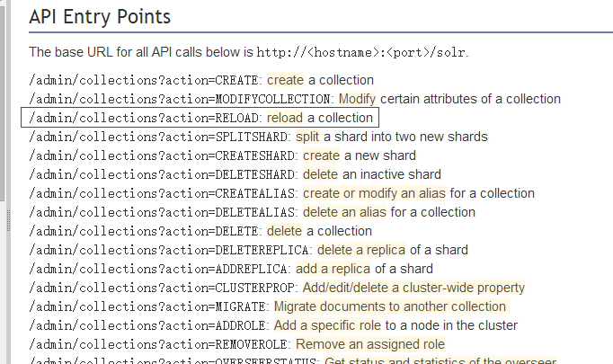Follow the 'reload' link for RELOAD
613x364 pixels.
[285, 118]
